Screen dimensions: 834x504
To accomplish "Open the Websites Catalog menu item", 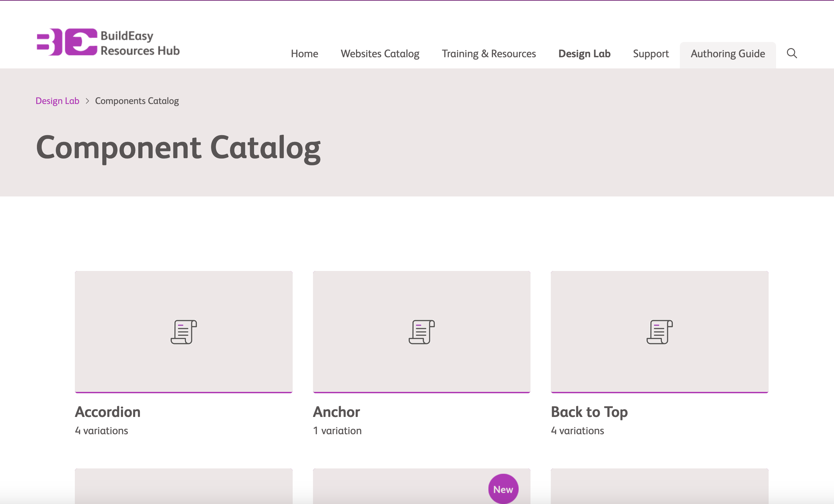I will (x=380, y=54).
